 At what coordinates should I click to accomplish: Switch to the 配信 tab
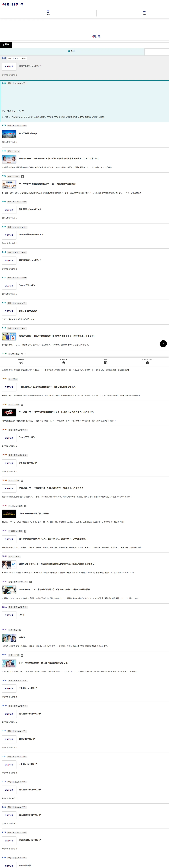coord(144,13)
